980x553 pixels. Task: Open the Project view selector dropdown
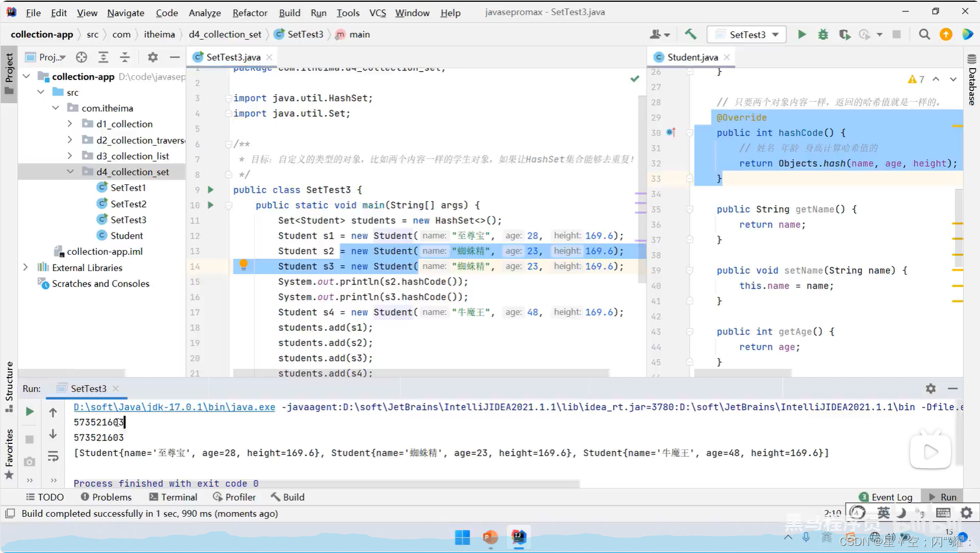pos(46,57)
